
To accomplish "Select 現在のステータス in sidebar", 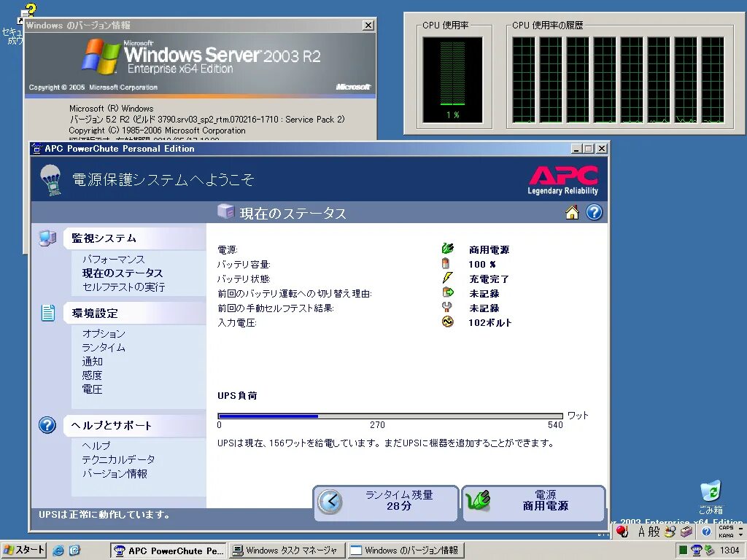I will tap(123, 273).
